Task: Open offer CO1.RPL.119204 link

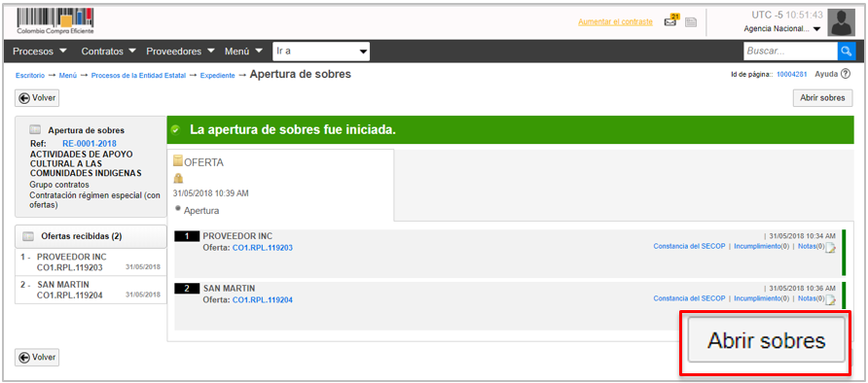Action: click(263, 300)
